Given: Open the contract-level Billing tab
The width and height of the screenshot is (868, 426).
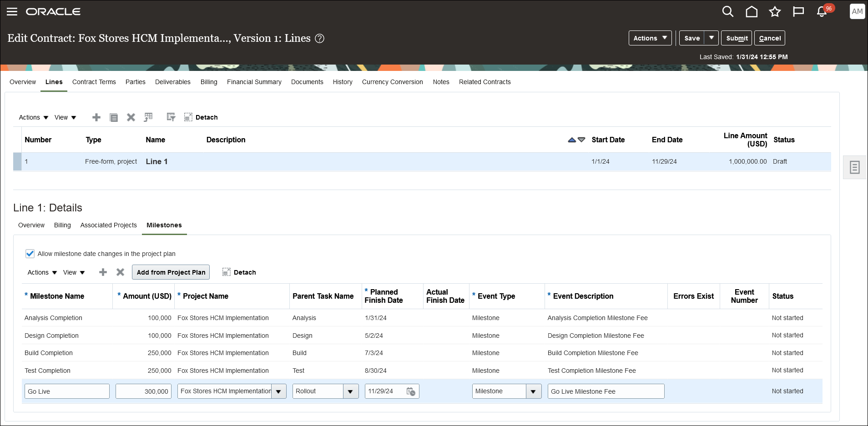Looking at the screenshot, I should 209,82.
